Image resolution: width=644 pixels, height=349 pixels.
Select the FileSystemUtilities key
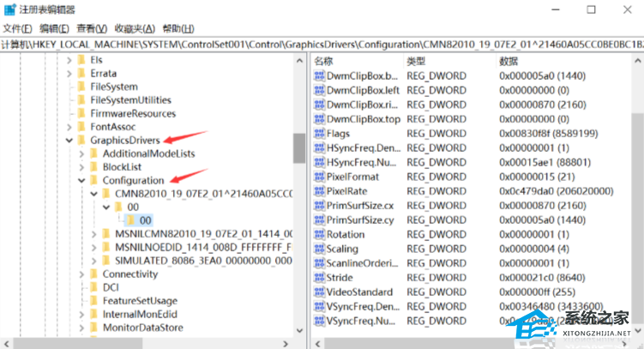pos(130,100)
